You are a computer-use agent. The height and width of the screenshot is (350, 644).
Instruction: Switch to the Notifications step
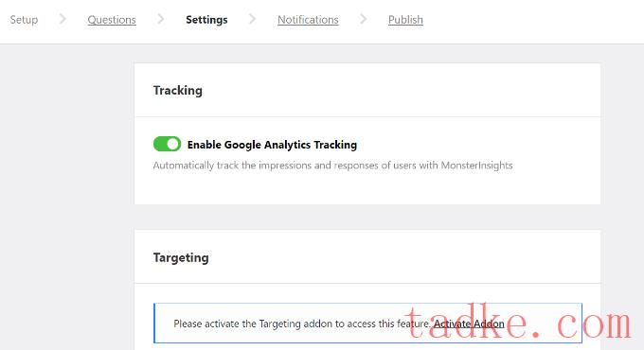point(308,19)
